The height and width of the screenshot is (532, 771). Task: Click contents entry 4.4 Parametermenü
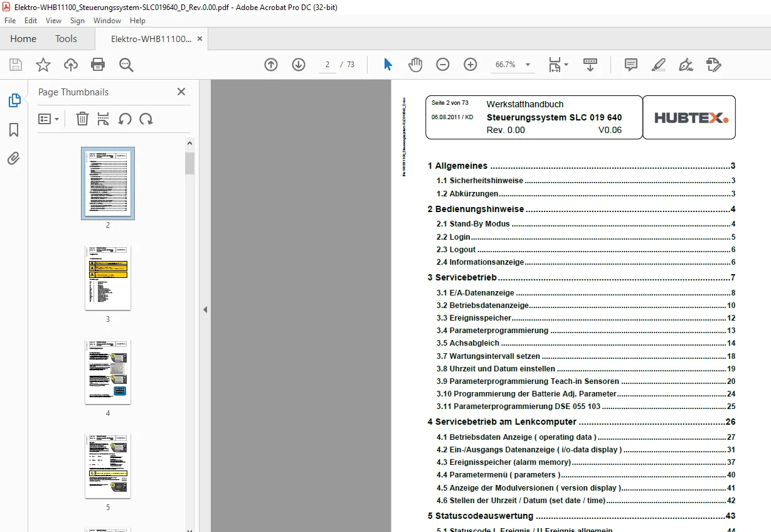point(585,475)
